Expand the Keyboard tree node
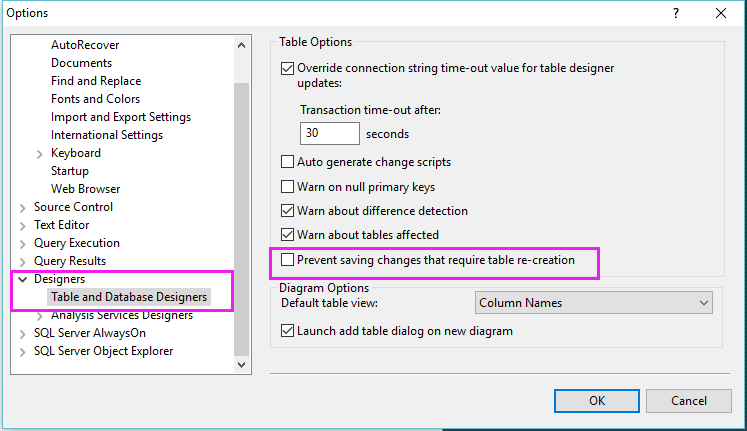Image resolution: width=747 pixels, height=431 pixels. pyautogui.click(x=40, y=153)
